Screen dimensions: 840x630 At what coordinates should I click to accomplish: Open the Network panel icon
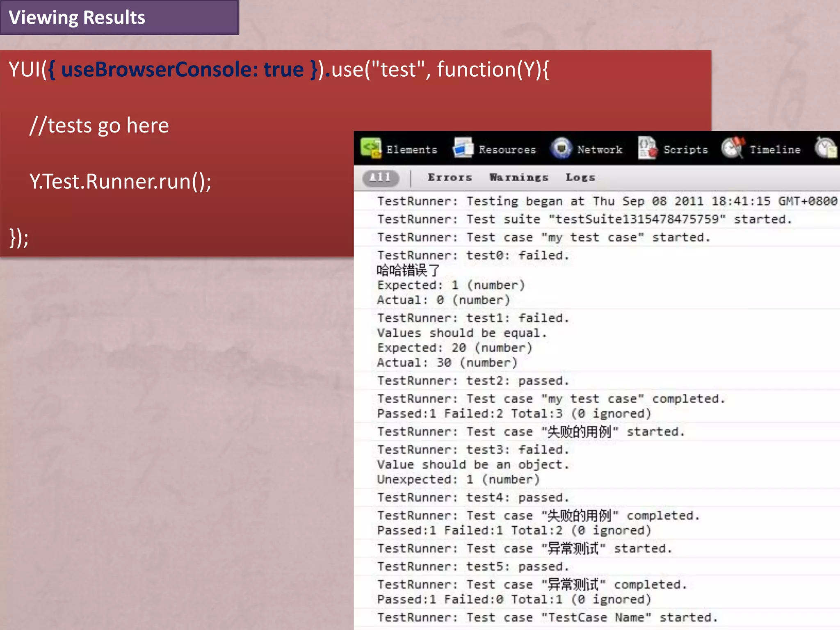562,148
